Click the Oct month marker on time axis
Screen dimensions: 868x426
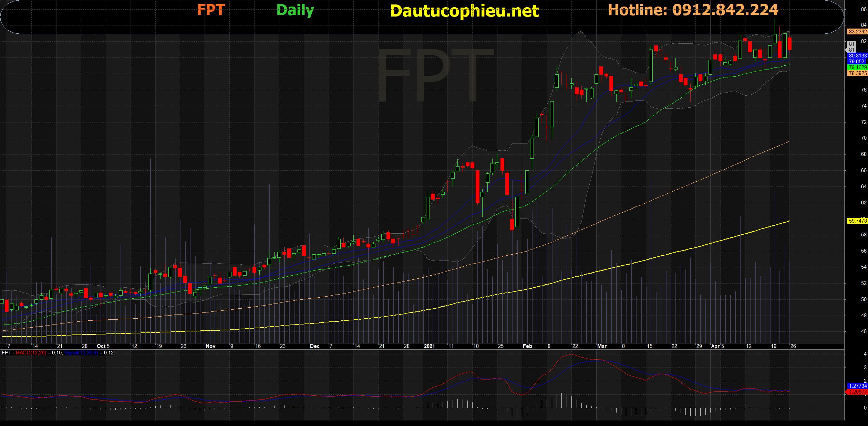(x=101, y=346)
